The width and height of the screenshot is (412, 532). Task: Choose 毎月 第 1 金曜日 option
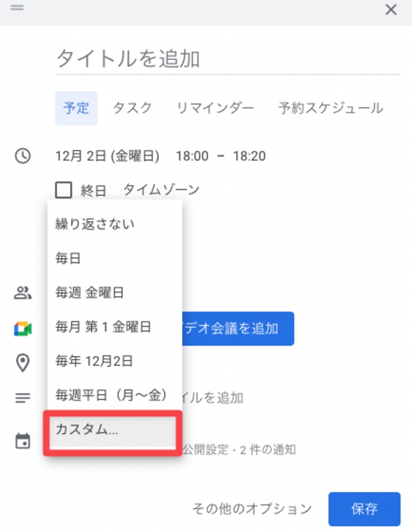(103, 327)
